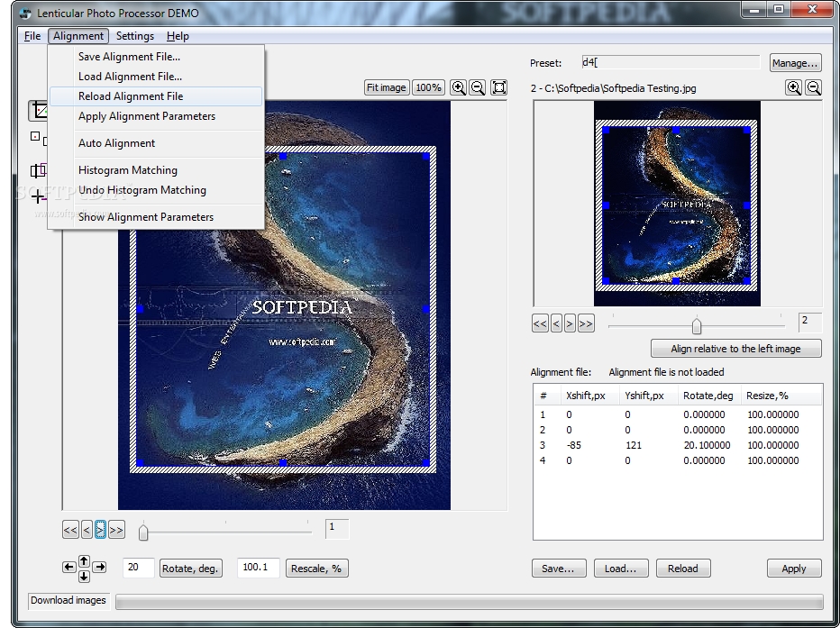
Task: Shift image up with up arrow
Action: pyautogui.click(x=84, y=561)
